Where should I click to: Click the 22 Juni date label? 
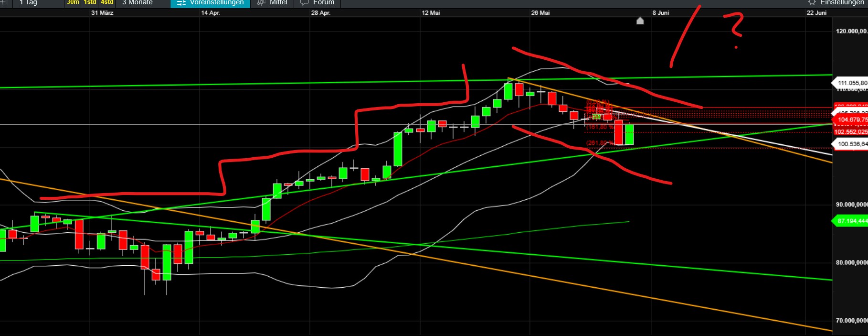click(816, 13)
